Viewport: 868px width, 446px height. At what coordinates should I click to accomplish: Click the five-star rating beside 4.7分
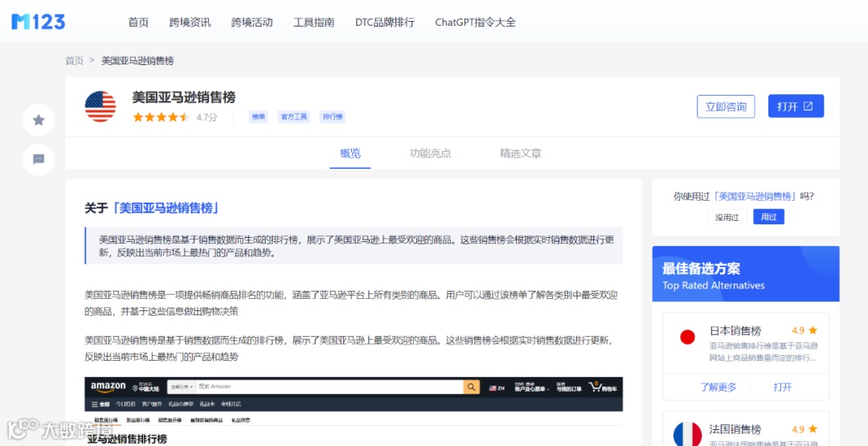click(x=161, y=117)
